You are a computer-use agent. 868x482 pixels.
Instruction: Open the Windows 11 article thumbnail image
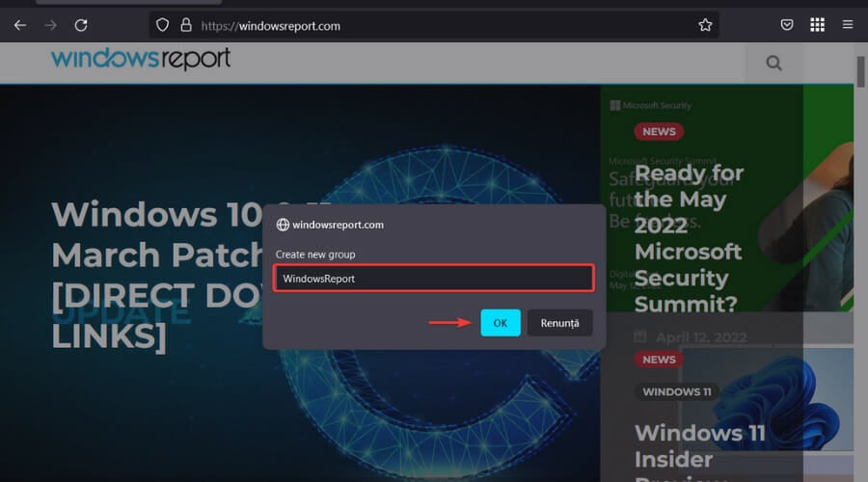click(x=767, y=398)
